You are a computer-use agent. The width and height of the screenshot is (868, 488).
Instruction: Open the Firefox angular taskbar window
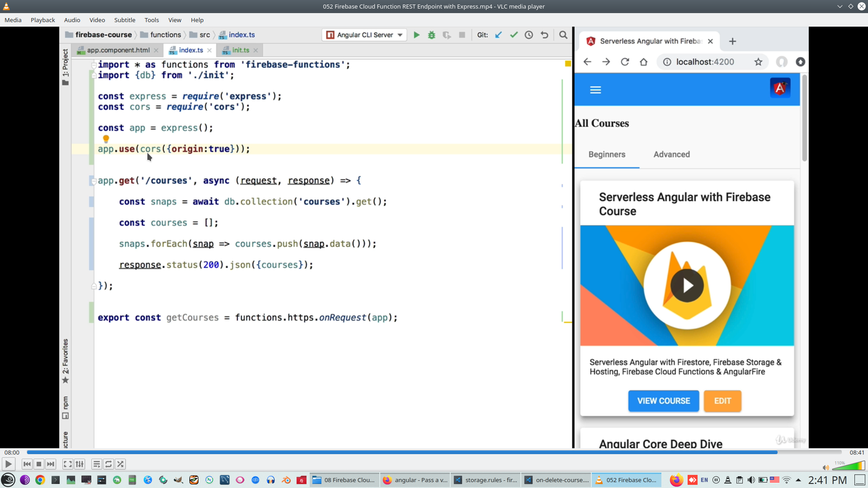pyautogui.click(x=415, y=480)
